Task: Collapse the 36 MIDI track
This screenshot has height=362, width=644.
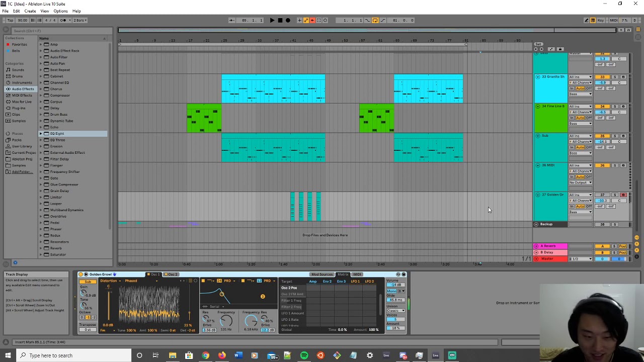Action: [x=538, y=165]
